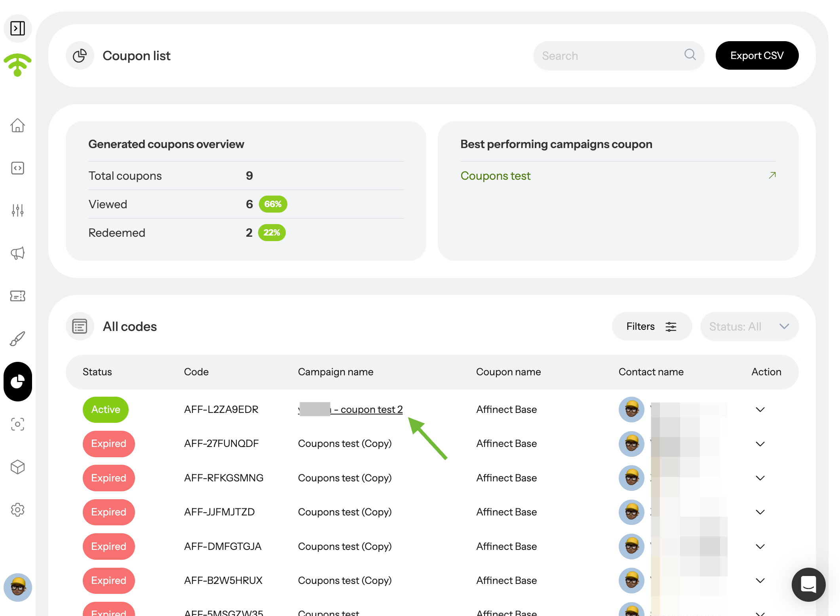This screenshot has width=840, height=616.
Task: Click the 66% viewed badge
Action: pos(273,204)
